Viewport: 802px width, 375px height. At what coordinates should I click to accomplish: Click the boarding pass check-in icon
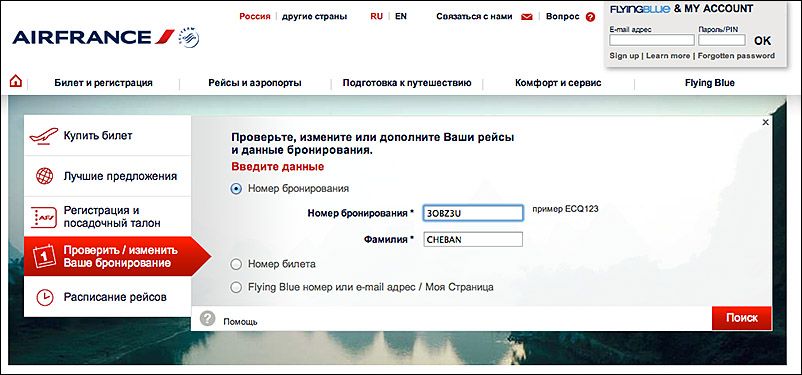pos(44,217)
